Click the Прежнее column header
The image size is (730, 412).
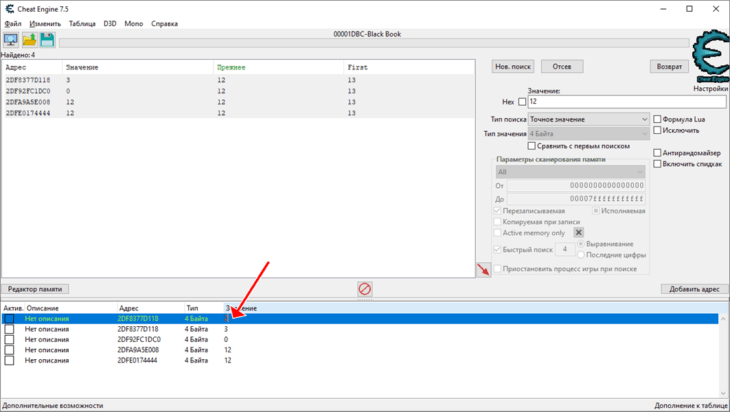coord(278,68)
